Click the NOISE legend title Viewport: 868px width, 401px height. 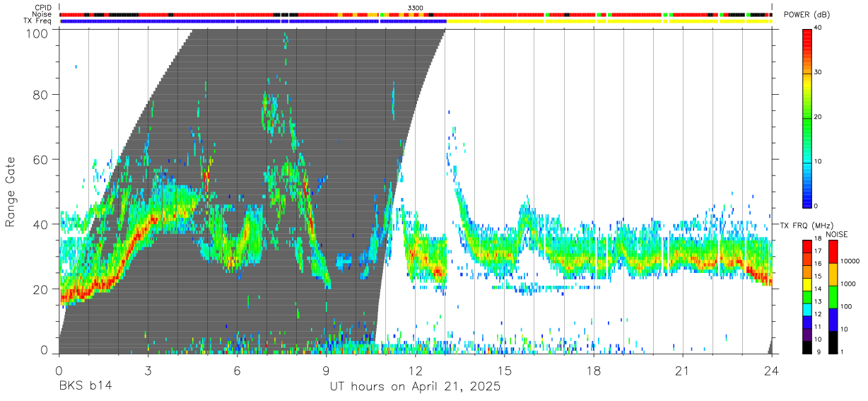tap(838, 234)
